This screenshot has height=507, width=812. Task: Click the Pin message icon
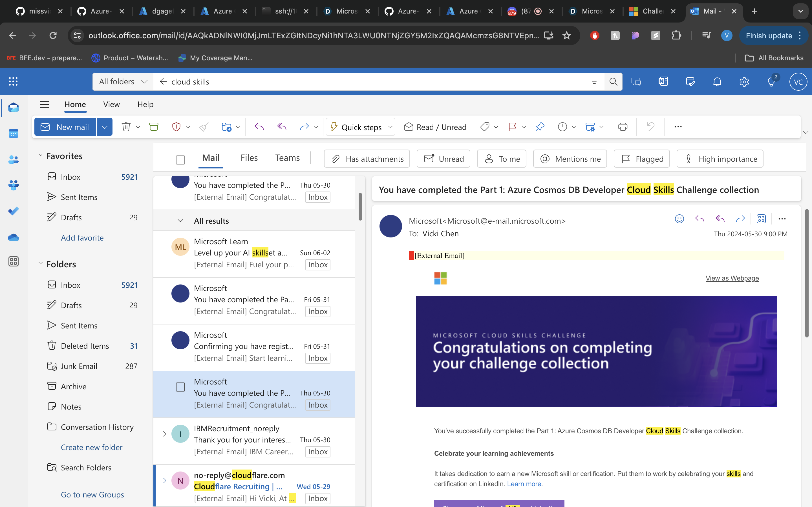[x=540, y=127]
